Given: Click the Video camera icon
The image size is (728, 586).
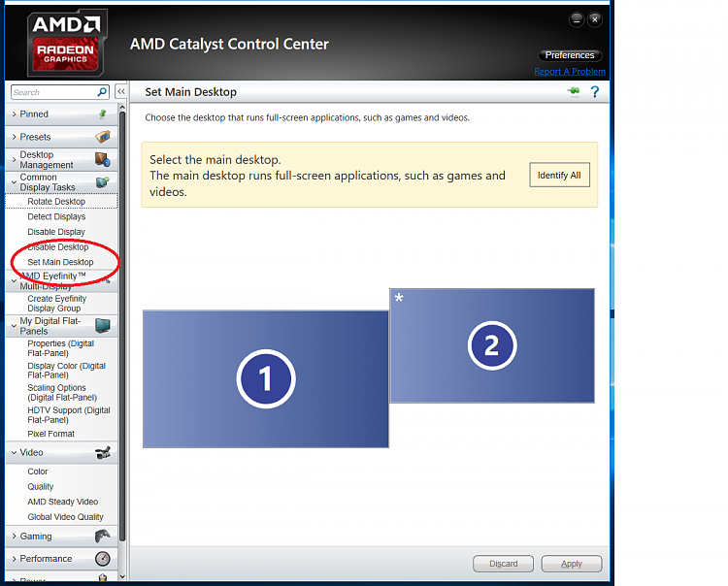Looking at the screenshot, I should tap(103, 452).
